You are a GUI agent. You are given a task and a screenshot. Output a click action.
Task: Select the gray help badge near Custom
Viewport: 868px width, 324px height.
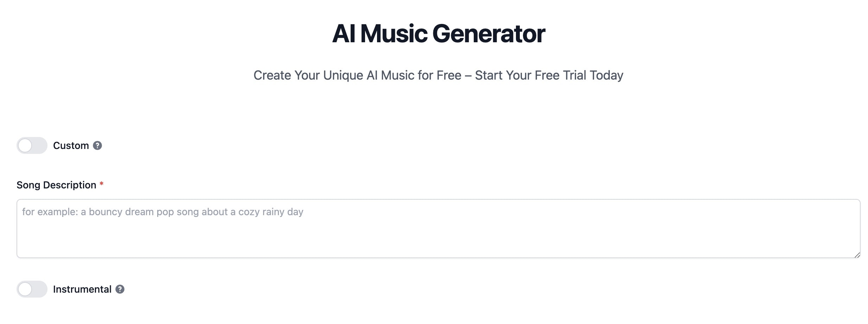pyautogui.click(x=97, y=146)
